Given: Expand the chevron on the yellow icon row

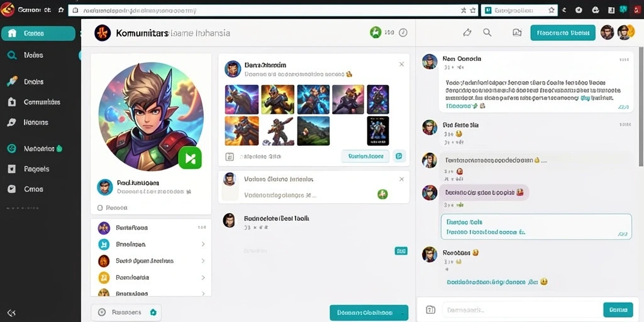Looking at the screenshot, I should [203, 277].
